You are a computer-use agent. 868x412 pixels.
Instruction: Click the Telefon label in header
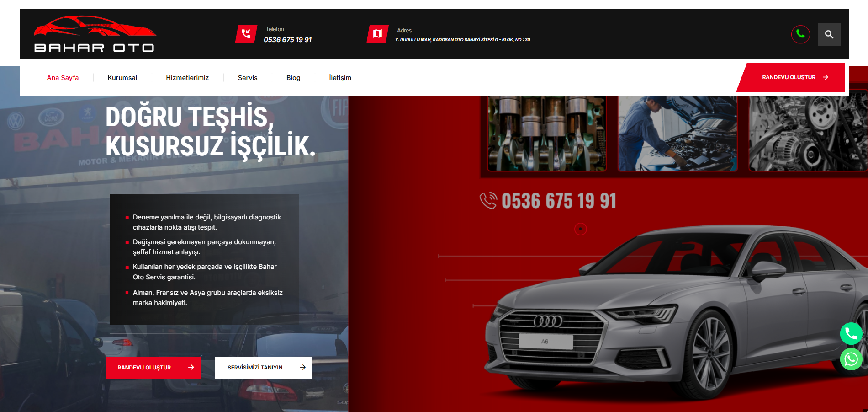tap(275, 29)
